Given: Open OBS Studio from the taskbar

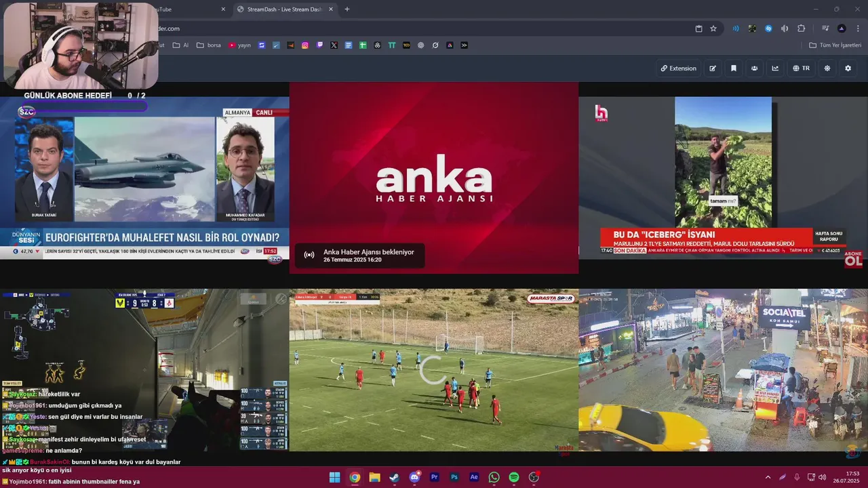Looking at the screenshot, I should tap(534, 477).
